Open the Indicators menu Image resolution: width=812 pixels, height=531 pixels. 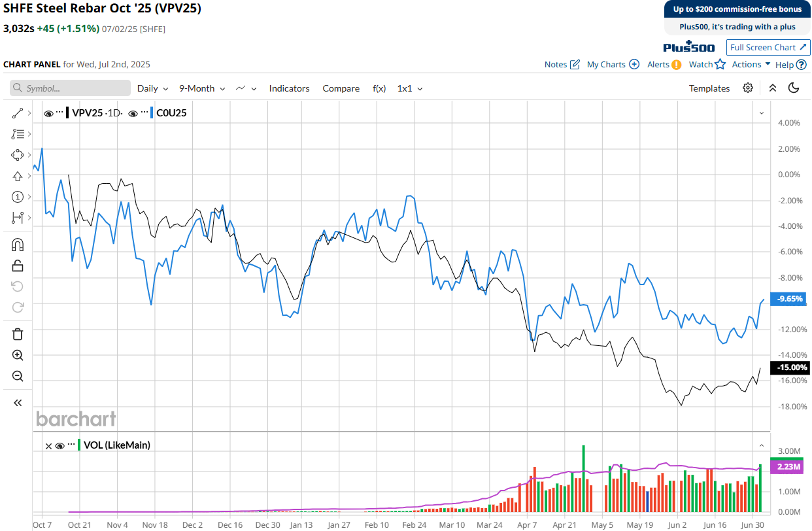coord(289,88)
